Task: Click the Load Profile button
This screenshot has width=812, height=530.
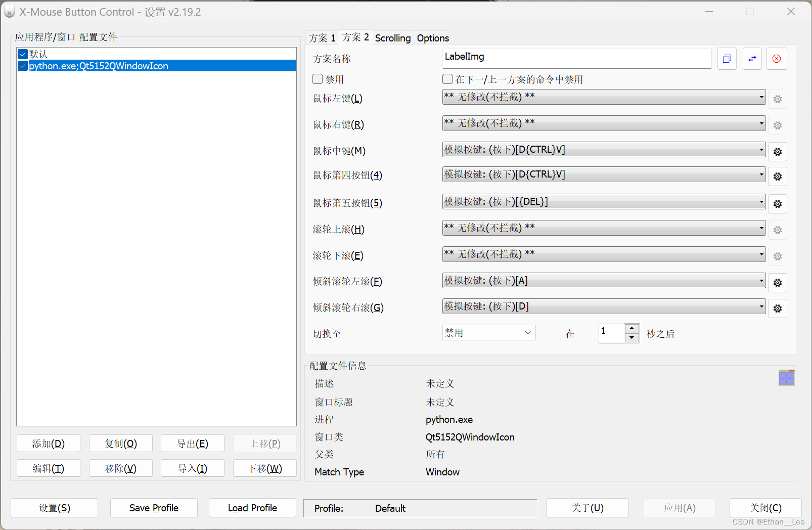Action: 252,508
